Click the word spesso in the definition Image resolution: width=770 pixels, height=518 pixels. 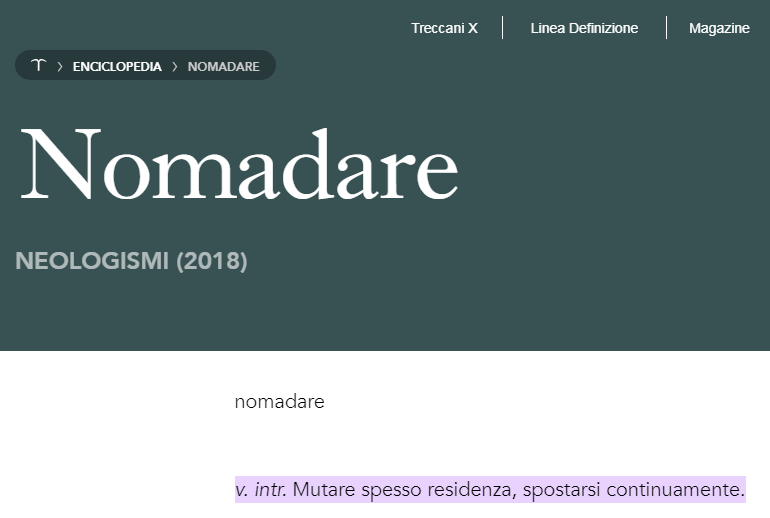point(391,490)
